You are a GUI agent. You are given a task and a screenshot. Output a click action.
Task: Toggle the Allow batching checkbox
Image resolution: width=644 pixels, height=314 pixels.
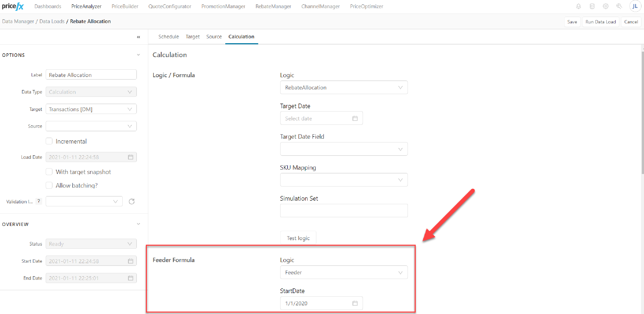49,185
